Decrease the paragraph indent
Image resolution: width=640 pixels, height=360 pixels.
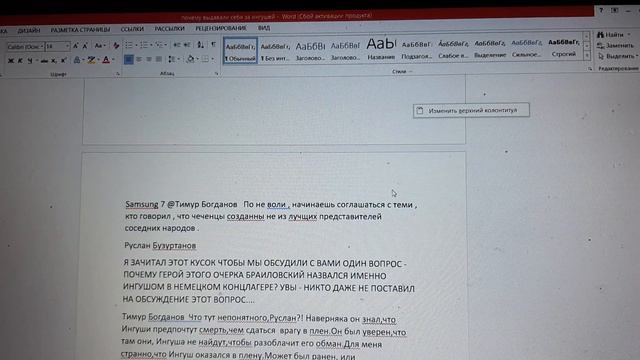point(177,45)
